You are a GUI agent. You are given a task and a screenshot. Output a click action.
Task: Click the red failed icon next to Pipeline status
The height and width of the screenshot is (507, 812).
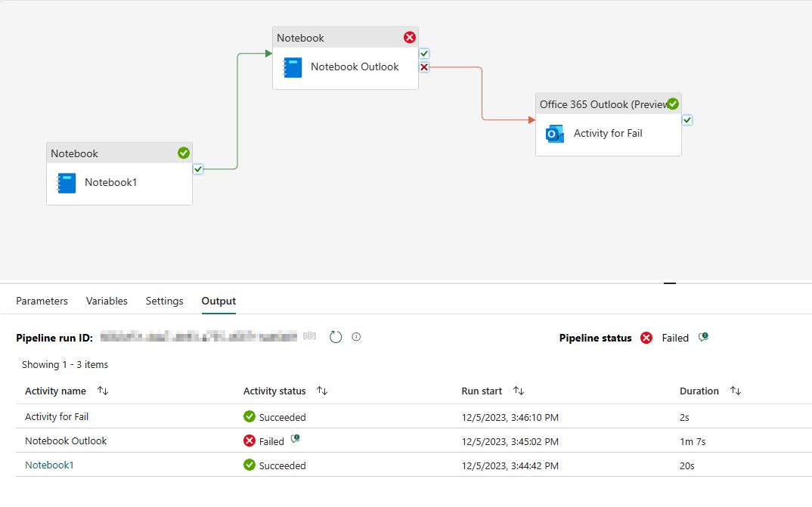(646, 338)
